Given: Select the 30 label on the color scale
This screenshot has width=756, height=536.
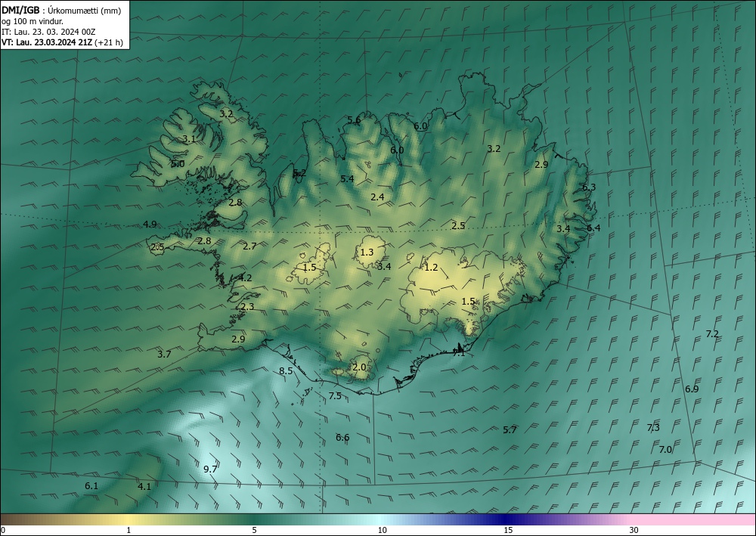Looking at the screenshot, I should coord(634,530).
